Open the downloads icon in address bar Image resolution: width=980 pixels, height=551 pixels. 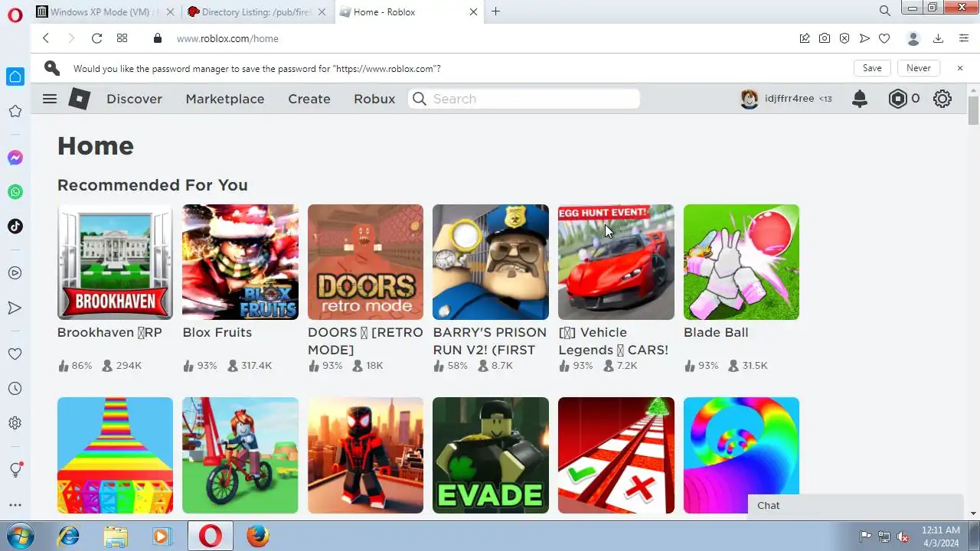[938, 38]
